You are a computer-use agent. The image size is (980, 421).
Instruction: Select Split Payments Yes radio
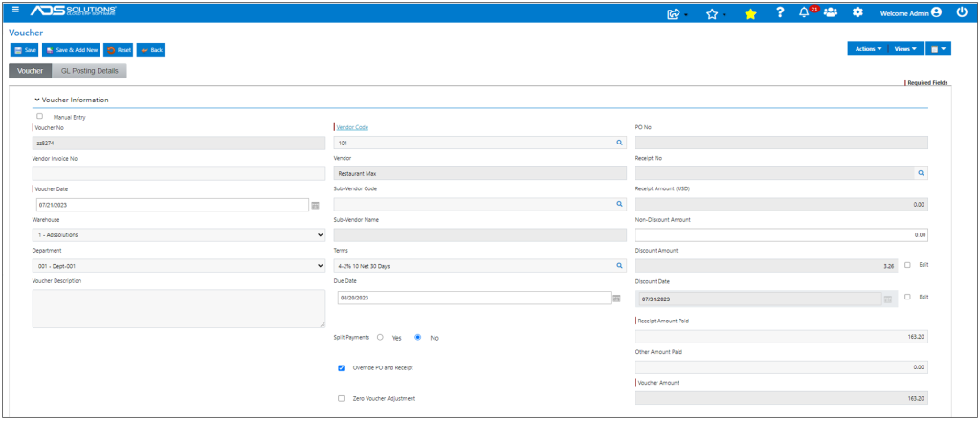coord(380,337)
